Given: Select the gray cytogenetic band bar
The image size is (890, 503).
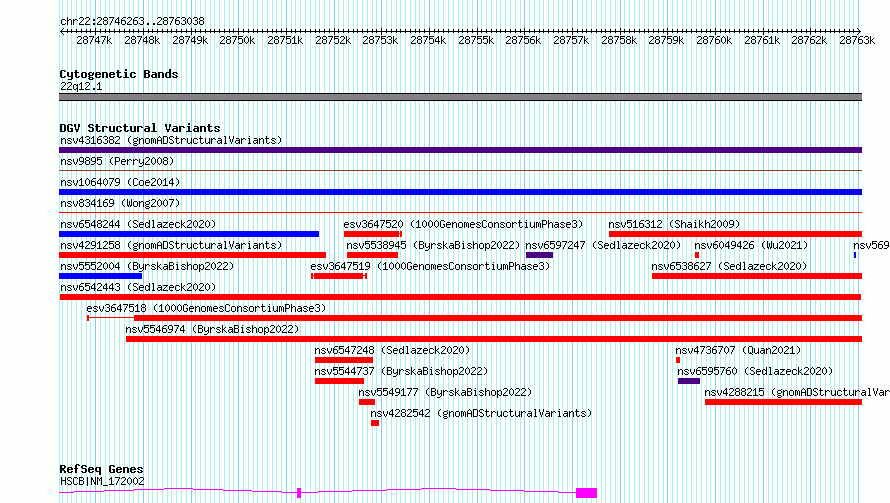Looking at the screenshot, I should (460, 97).
